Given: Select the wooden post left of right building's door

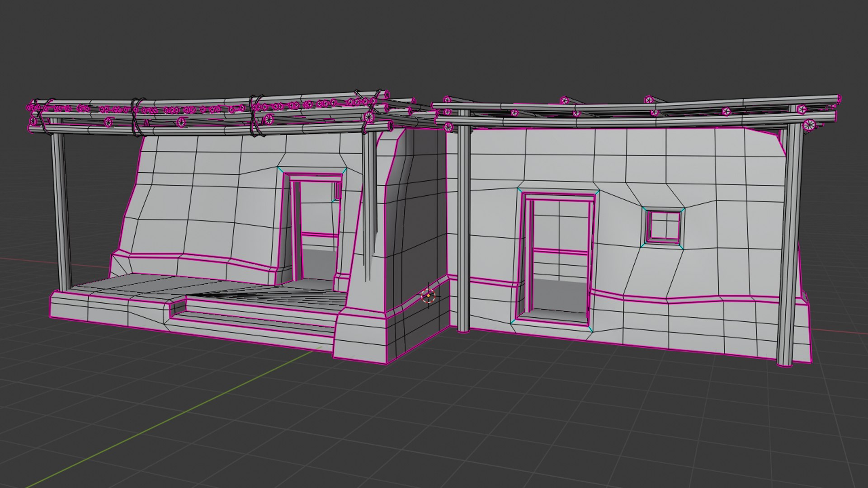Looking at the screenshot, I should pyautogui.click(x=463, y=221).
